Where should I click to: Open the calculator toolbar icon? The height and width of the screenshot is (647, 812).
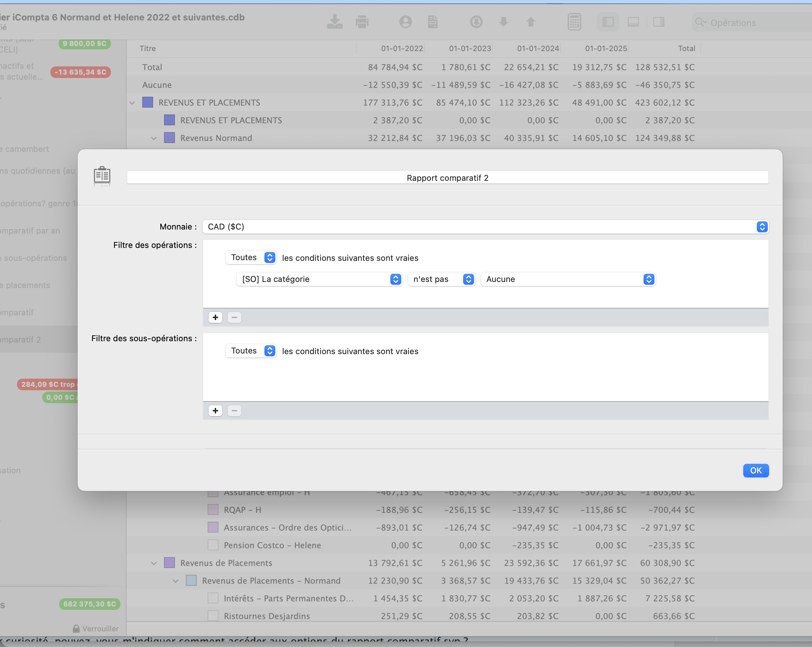[574, 22]
